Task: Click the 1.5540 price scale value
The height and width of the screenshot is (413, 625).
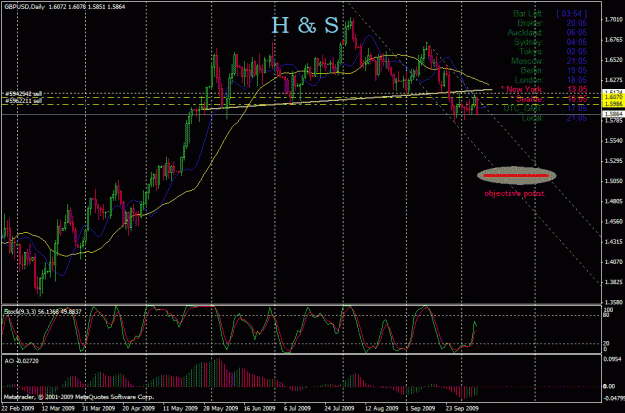Action: click(x=613, y=141)
